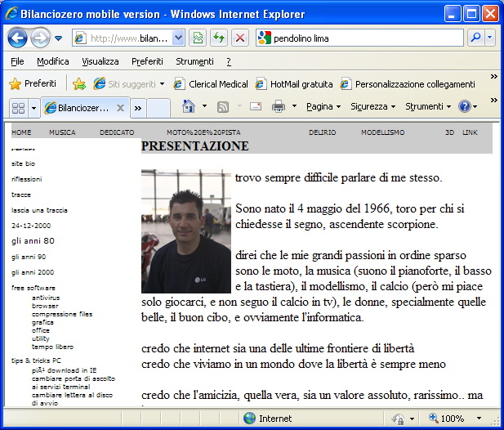Open the Sicurezza command bar menu
Viewport: 504px width, 430px height.
(372, 106)
